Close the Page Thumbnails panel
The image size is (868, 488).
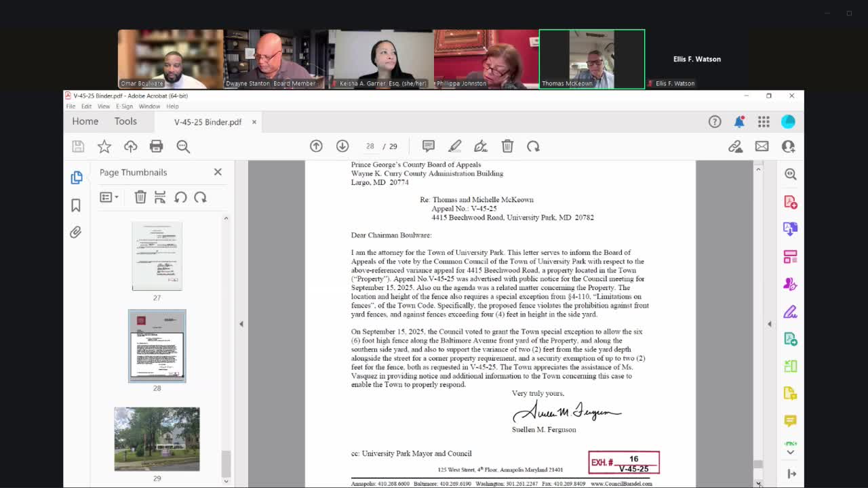tap(218, 172)
